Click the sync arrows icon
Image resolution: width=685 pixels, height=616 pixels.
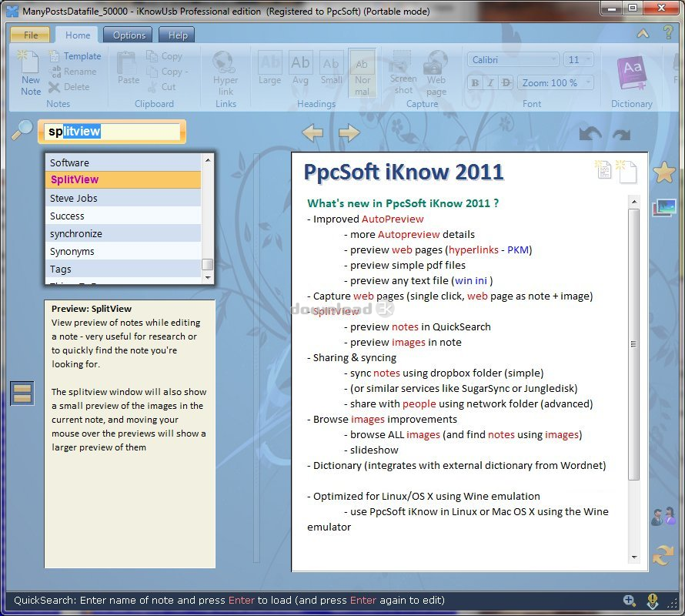pyautogui.click(x=663, y=555)
